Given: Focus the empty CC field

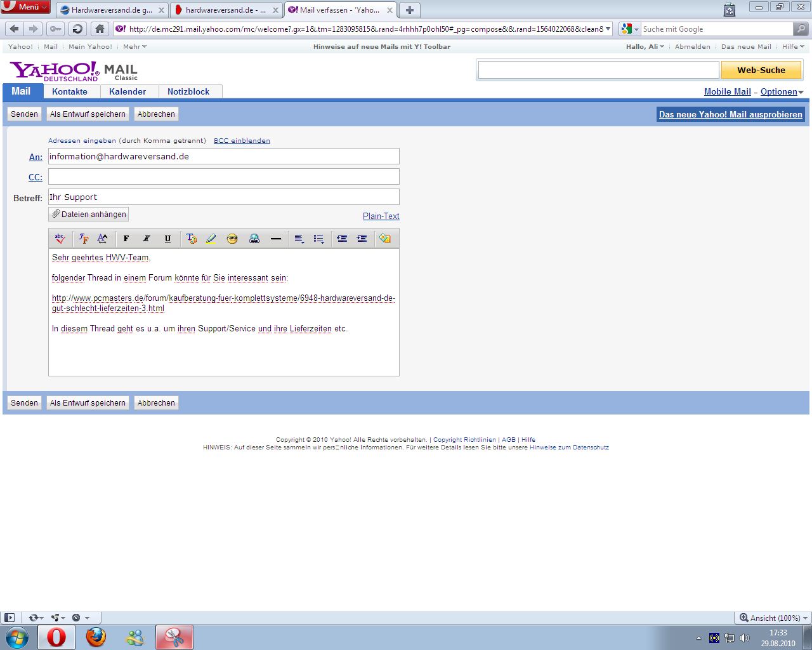Looking at the screenshot, I should tap(224, 176).
